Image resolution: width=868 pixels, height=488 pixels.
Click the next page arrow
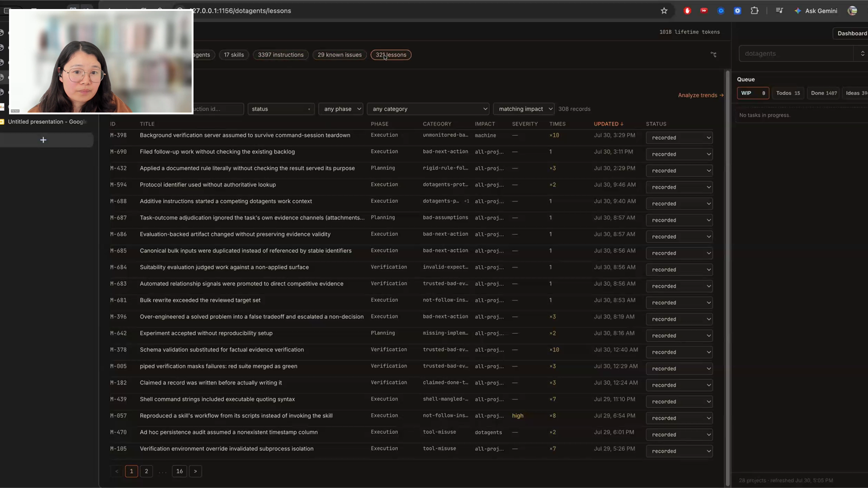coord(195,471)
